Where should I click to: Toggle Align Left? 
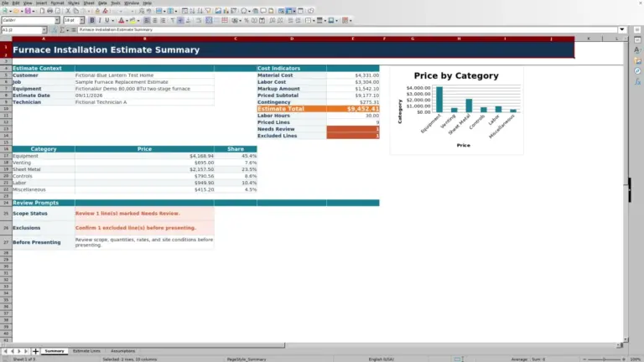(147, 20)
